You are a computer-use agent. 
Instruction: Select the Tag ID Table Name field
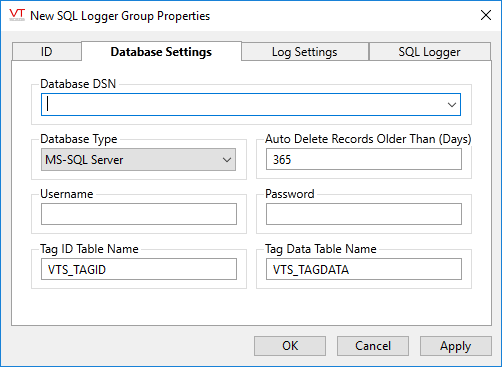click(x=139, y=269)
